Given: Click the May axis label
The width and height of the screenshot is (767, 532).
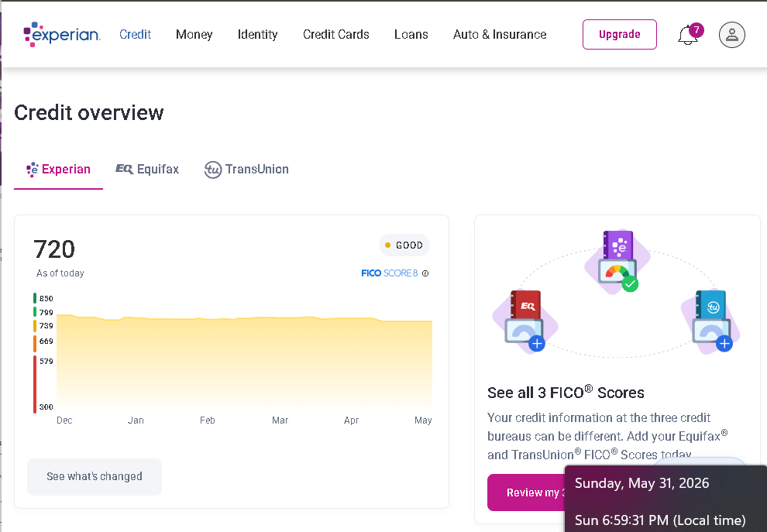Looking at the screenshot, I should pyautogui.click(x=423, y=420).
